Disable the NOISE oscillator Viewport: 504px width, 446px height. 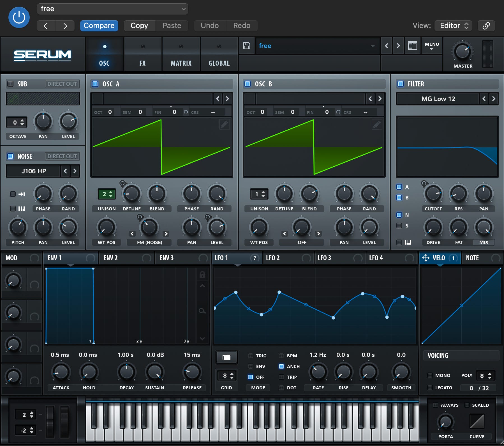(10, 156)
